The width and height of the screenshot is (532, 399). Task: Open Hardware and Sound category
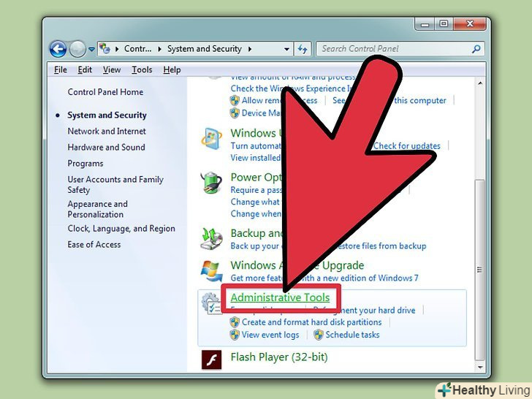click(106, 148)
